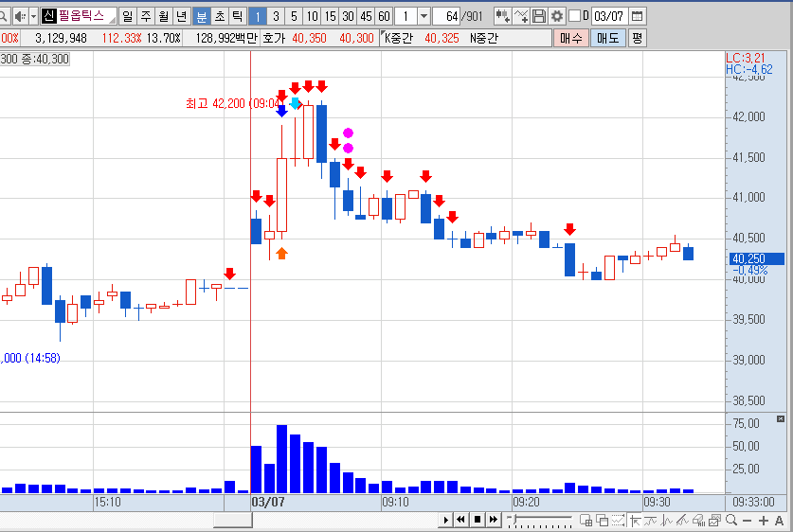Toggle the D checkbox next to date
The height and width of the screenshot is (532, 793).
574,16
